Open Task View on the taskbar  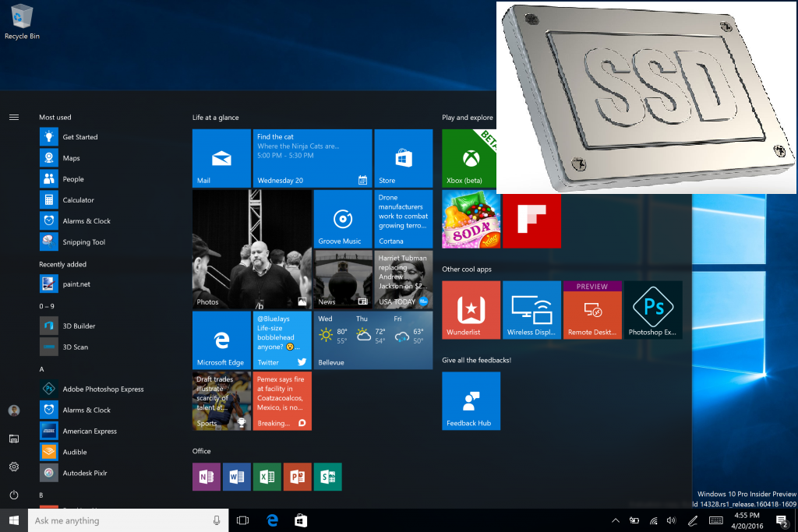coord(243,520)
